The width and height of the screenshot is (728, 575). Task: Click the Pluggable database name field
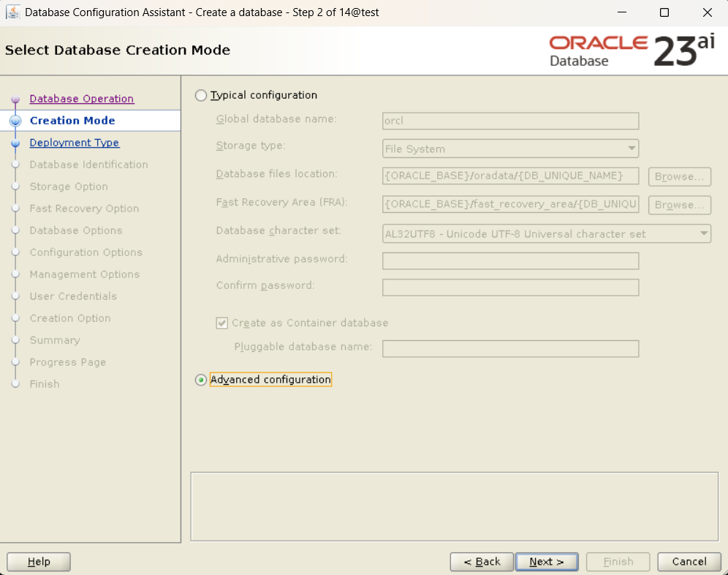[x=510, y=349]
